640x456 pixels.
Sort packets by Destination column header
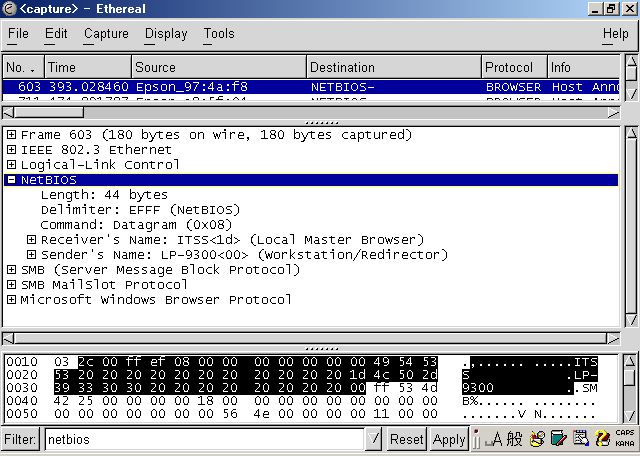point(394,67)
